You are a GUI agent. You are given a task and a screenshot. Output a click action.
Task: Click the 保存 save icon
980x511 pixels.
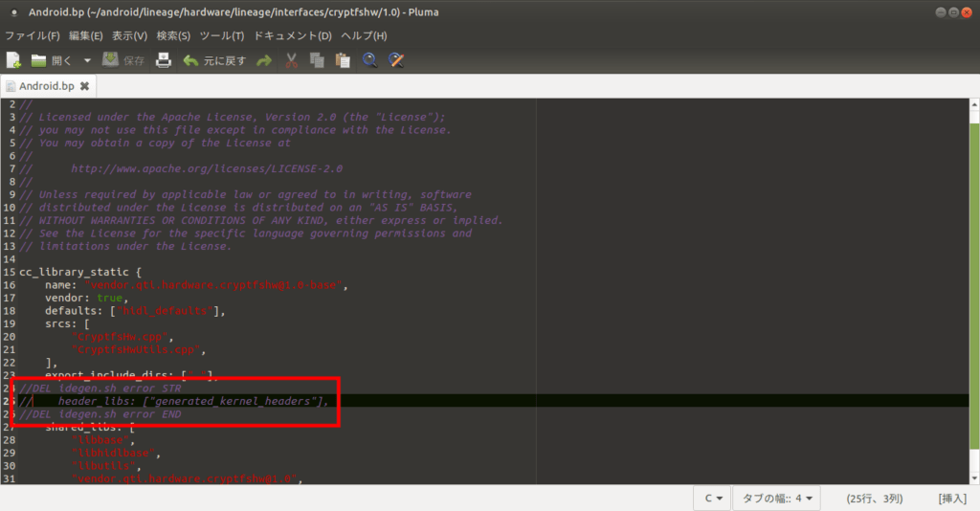pyautogui.click(x=123, y=60)
